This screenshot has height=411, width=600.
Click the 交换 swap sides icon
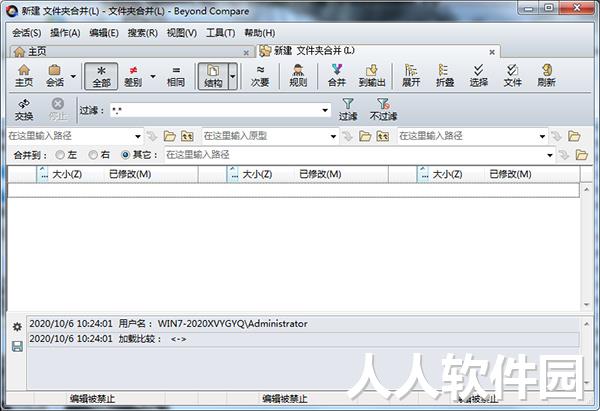click(x=24, y=109)
